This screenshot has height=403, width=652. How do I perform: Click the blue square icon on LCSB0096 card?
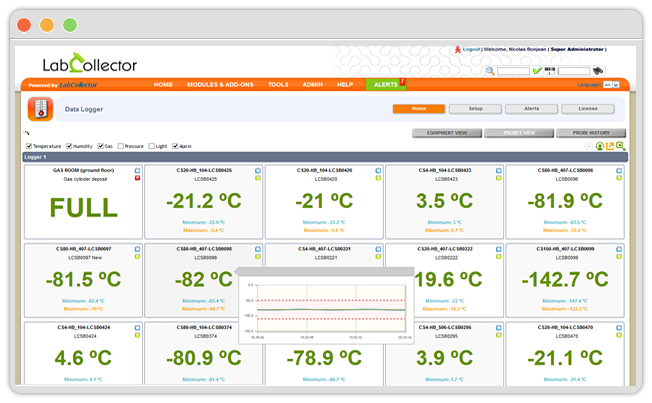click(619, 171)
